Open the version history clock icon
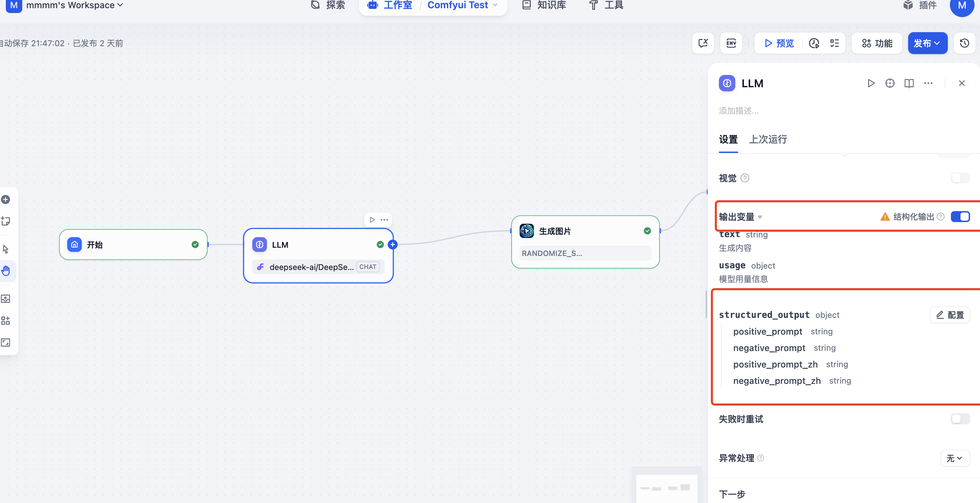980x503 pixels. coord(964,43)
